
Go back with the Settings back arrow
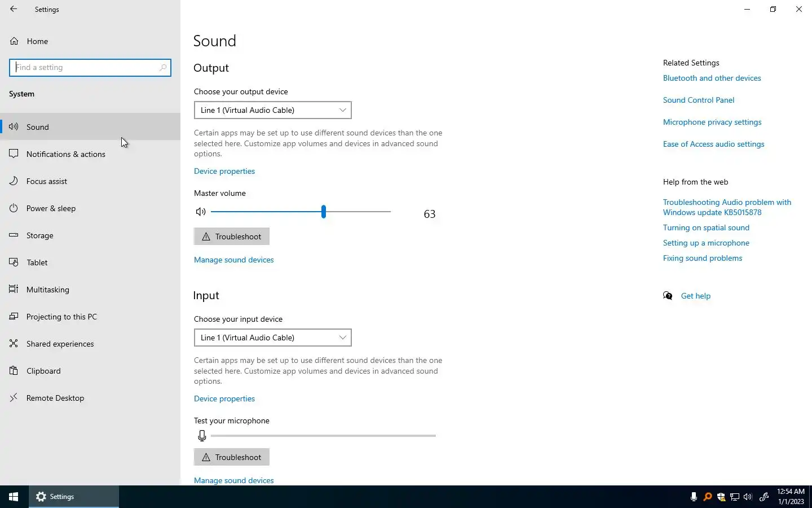tap(14, 9)
